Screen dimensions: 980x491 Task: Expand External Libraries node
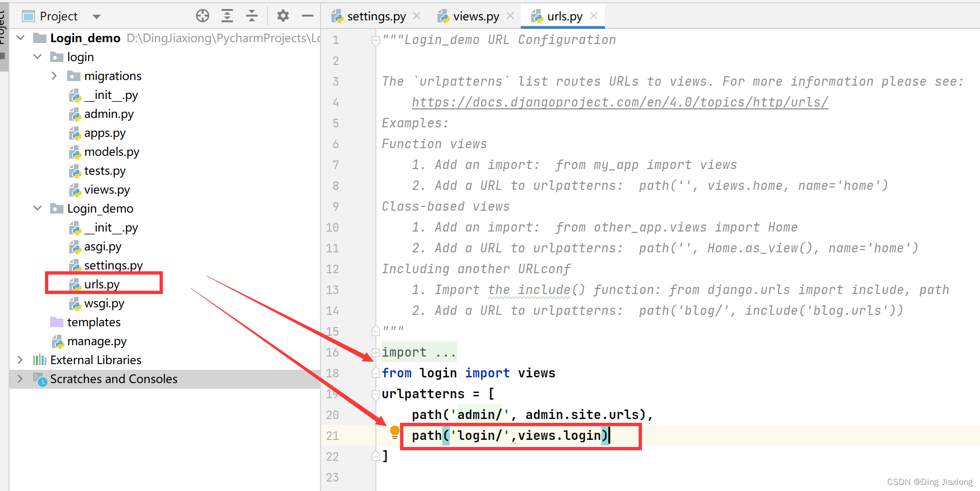click(20, 360)
